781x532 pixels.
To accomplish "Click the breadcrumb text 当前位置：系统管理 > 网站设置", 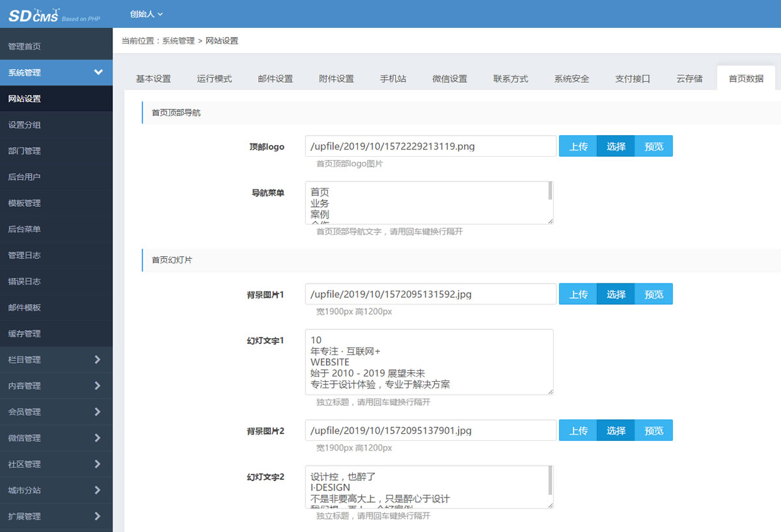I will [x=180, y=40].
